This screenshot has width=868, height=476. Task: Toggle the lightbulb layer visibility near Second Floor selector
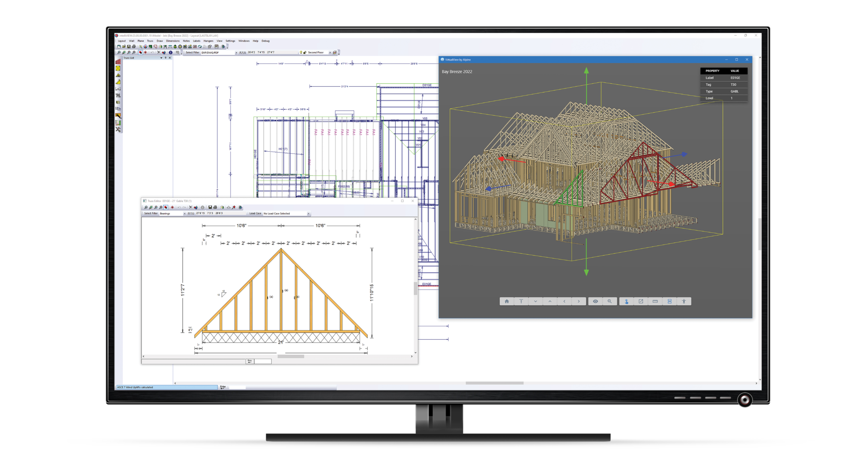coord(302,53)
